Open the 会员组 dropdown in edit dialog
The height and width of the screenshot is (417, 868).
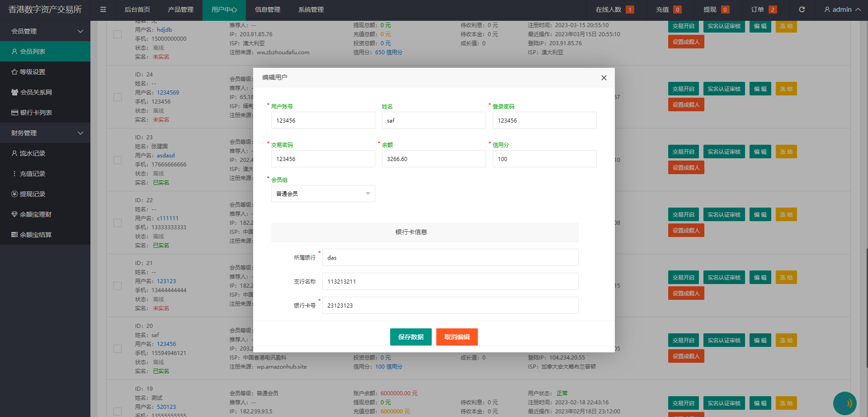pyautogui.click(x=323, y=193)
